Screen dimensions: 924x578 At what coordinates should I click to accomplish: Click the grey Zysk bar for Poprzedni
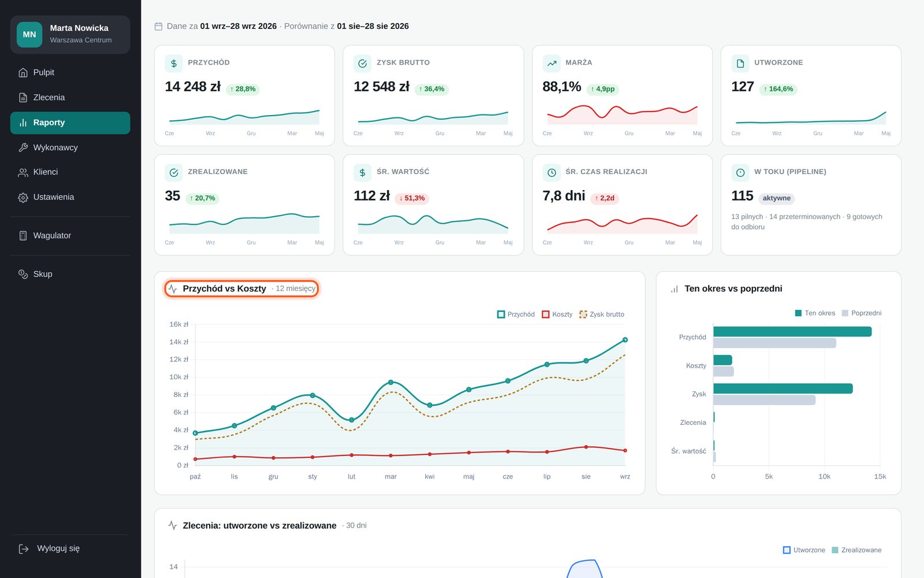(x=765, y=400)
